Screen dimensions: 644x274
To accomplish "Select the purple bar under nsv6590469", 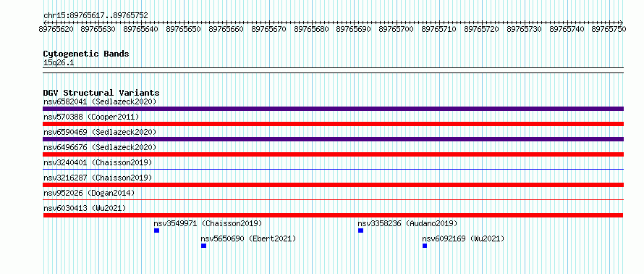I will pos(333,139).
